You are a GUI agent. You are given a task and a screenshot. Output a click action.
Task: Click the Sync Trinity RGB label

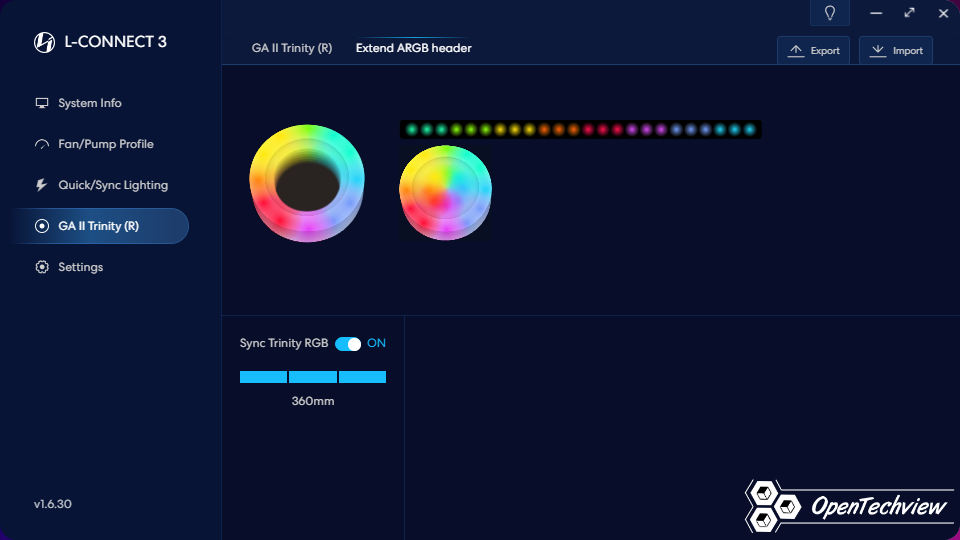point(284,343)
